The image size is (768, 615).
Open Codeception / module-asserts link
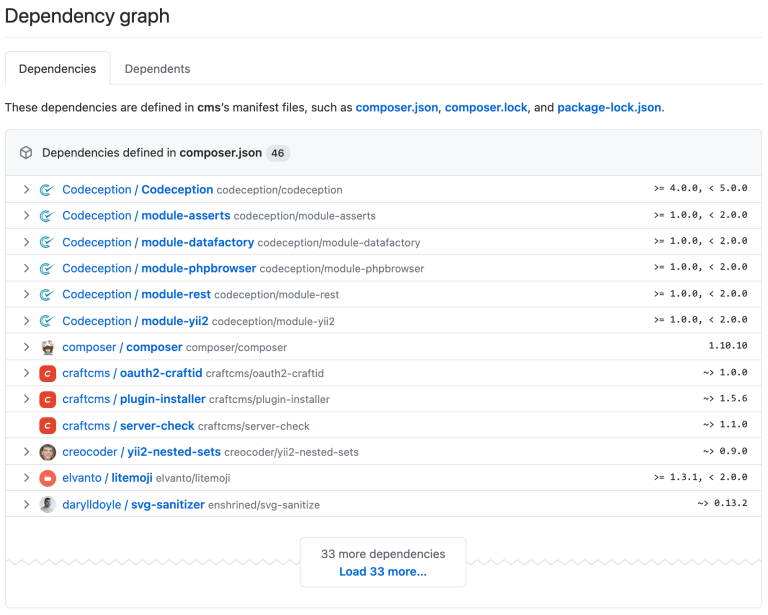click(x=146, y=216)
